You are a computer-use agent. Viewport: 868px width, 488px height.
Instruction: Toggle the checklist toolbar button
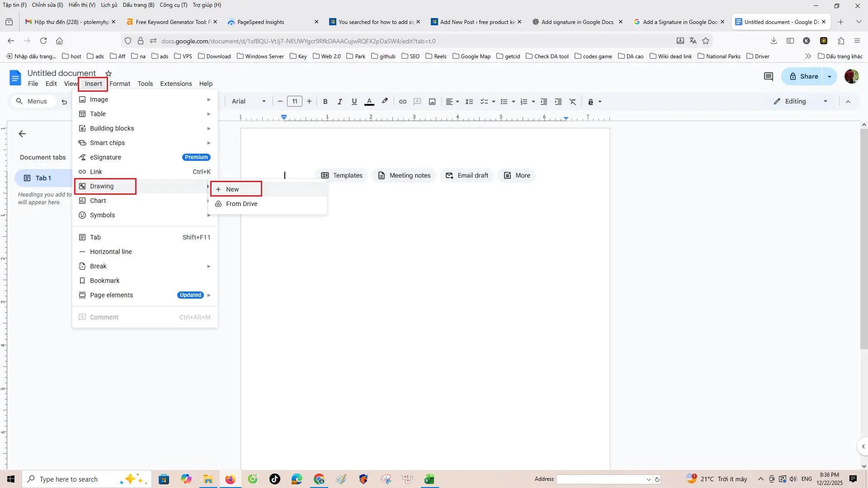(484, 102)
